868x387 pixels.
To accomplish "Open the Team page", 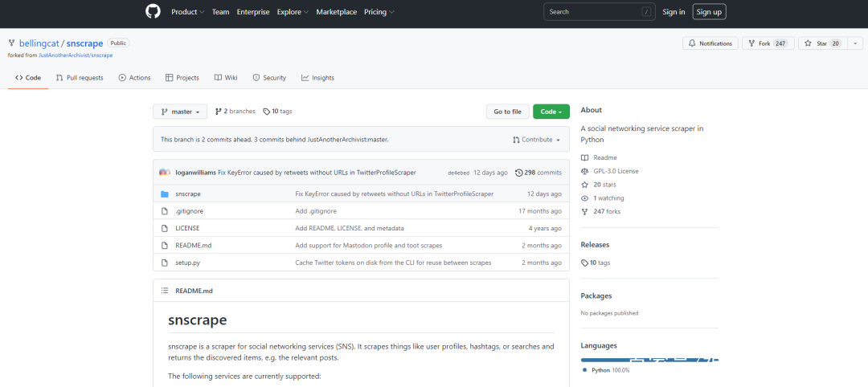I will [x=220, y=11].
